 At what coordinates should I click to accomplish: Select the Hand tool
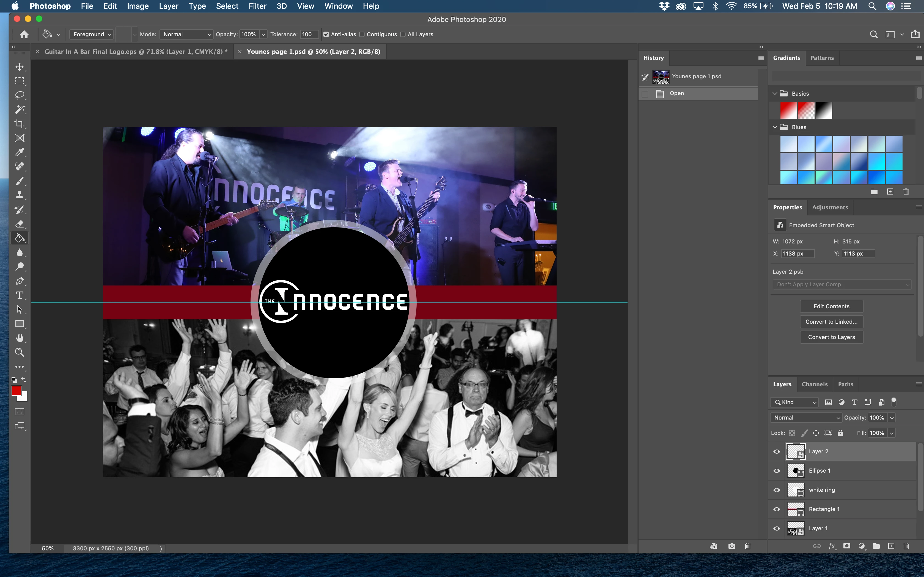click(20, 338)
